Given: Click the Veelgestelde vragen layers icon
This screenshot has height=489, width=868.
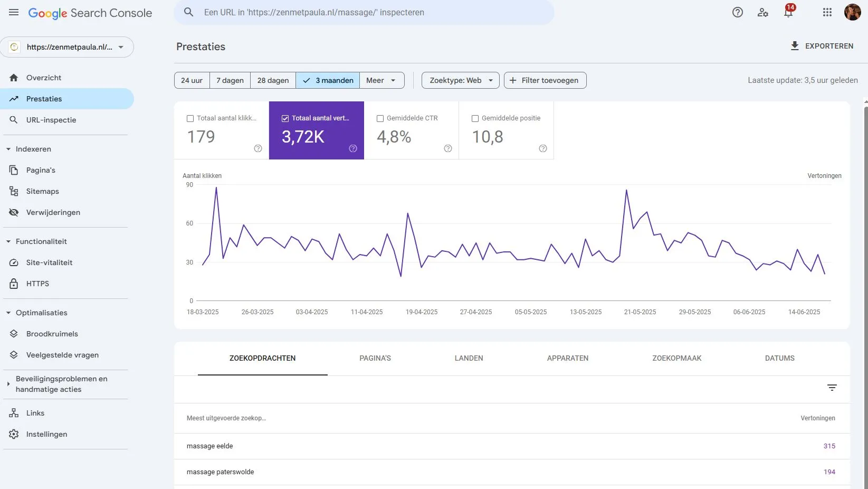Looking at the screenshot, I should pos(14,355).
